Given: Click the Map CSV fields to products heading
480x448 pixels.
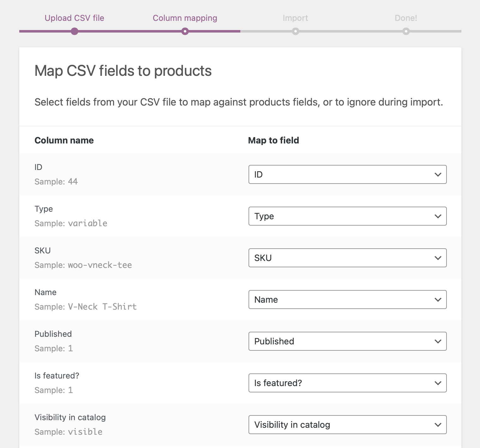Looking at the screenshot, I should (x=123, y=71).
